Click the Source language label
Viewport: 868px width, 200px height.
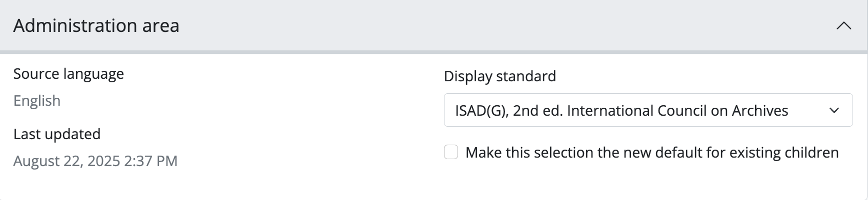pos(68,74)
